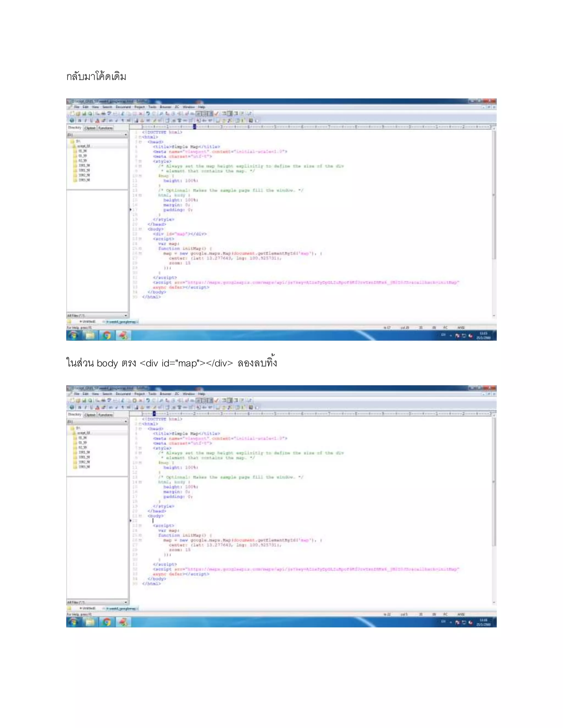Click red Delete X icon in first EditPlus screenshot
Screen dimensions: 563x728
(141, 114)
